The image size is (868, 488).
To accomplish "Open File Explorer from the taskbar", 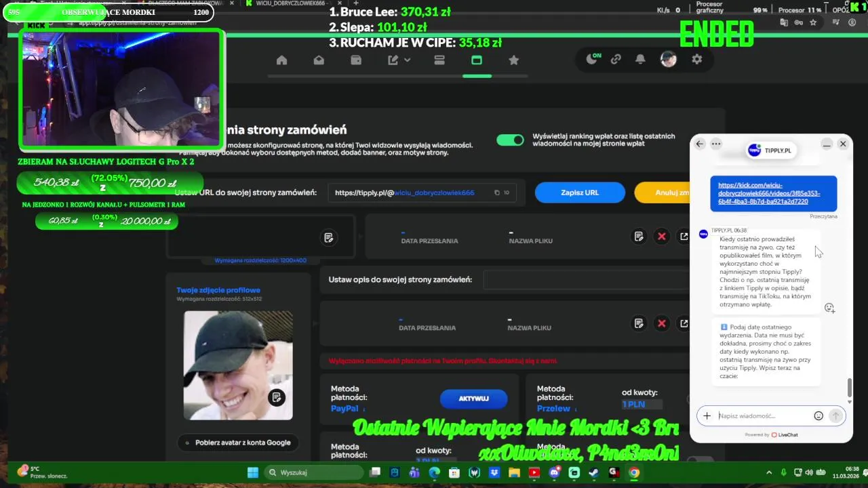I will click(514, 472).
